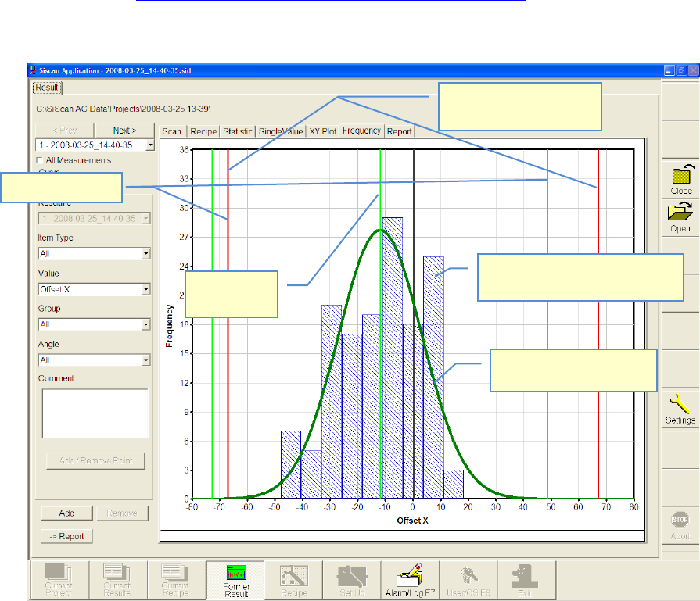Click the Open folder icon
This screenshot has width=700, height=601.
pyautogui.click(x=680, y=213)
